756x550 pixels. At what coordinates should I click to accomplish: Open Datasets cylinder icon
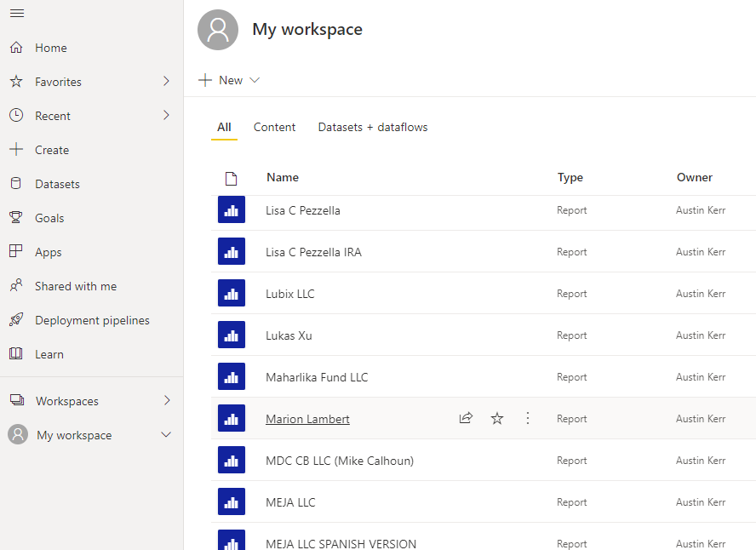point(16,184)
